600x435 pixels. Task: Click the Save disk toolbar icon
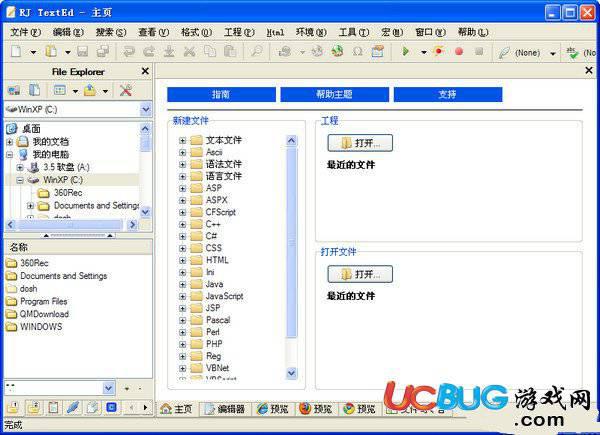point(83,51)
